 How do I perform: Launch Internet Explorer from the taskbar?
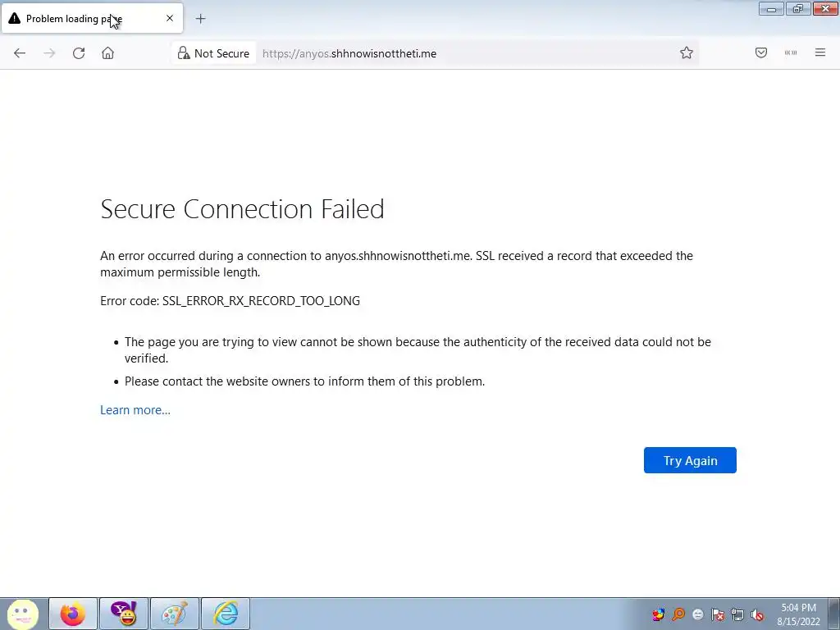pos(225,614)
